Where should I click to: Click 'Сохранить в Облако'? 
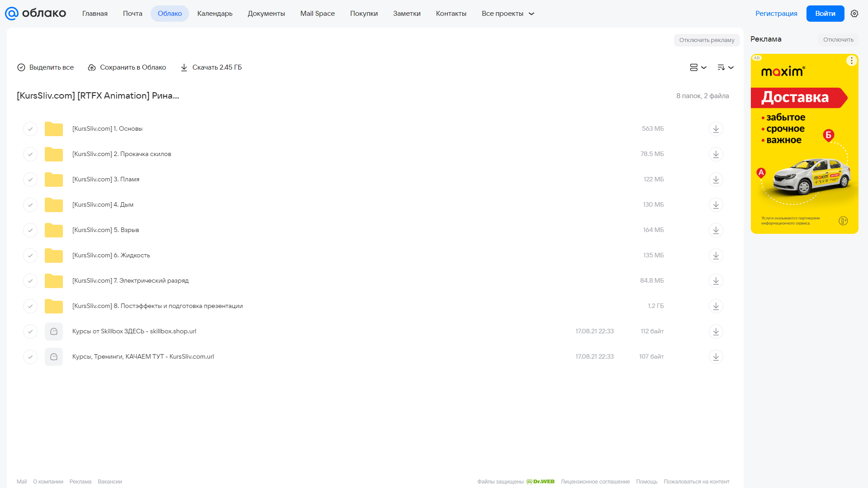tap(127, 67)
